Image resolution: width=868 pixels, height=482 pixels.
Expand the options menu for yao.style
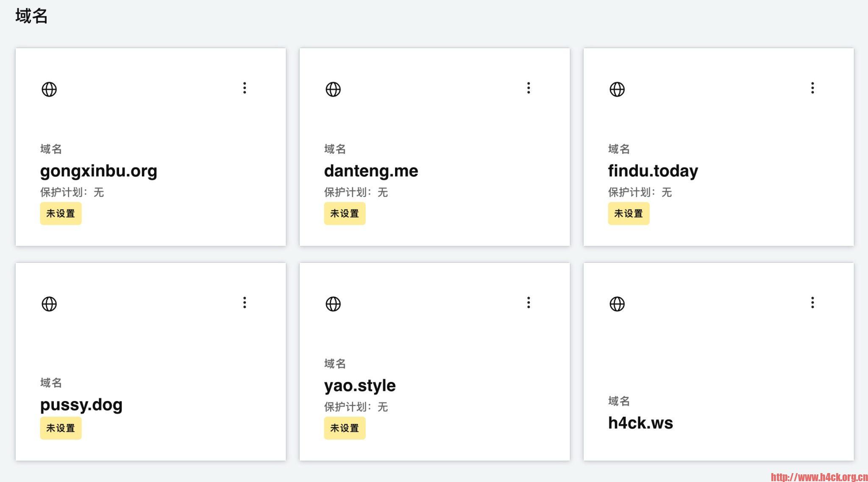pyautogui.click(x=529, y=302)
